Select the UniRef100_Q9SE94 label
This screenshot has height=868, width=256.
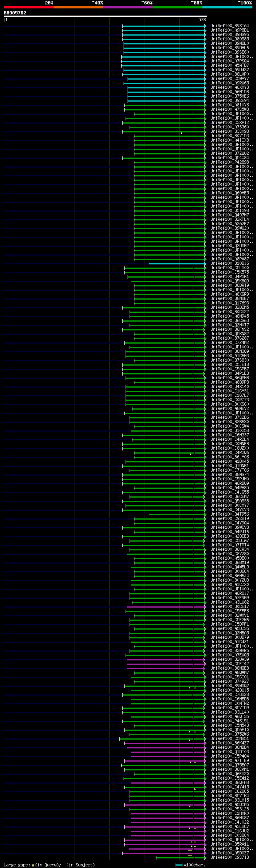pos(230,101)
